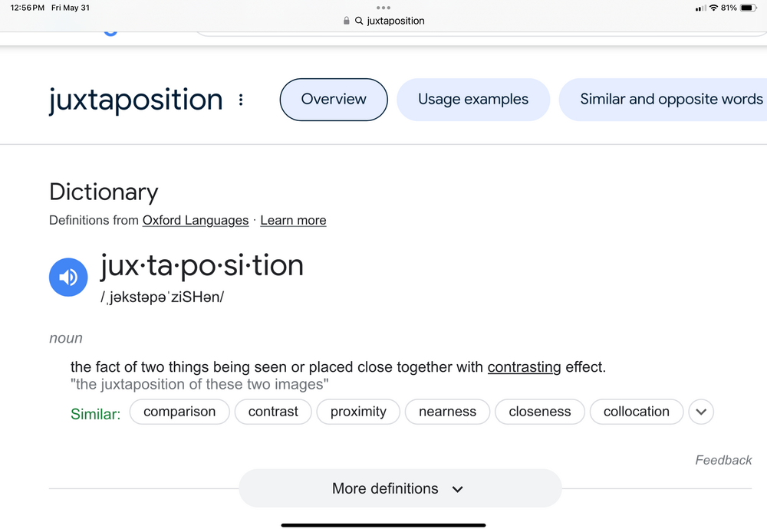Select the collocation synonym chip

[x=637, y=412]
